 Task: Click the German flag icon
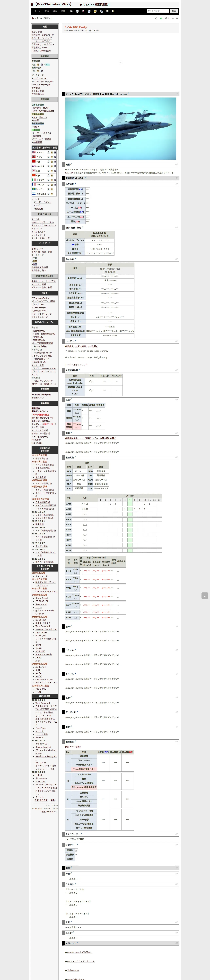(x=34, y=157)
